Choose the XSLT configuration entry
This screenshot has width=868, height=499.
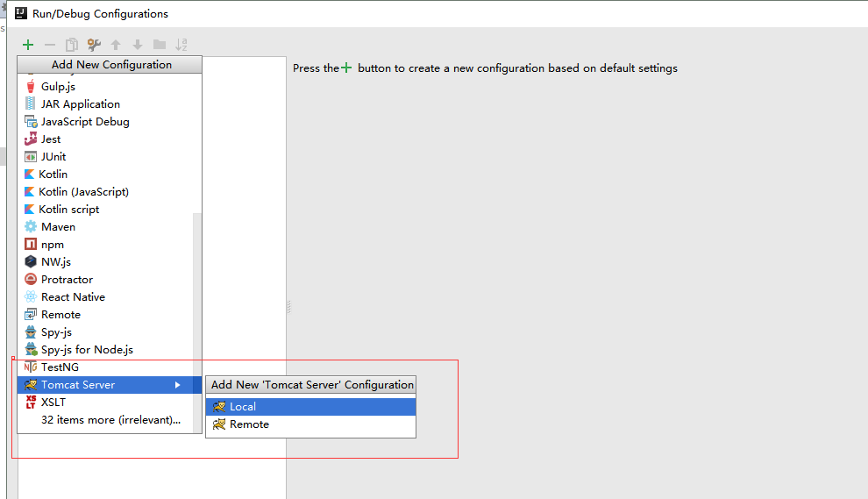(x=105, y=402)
